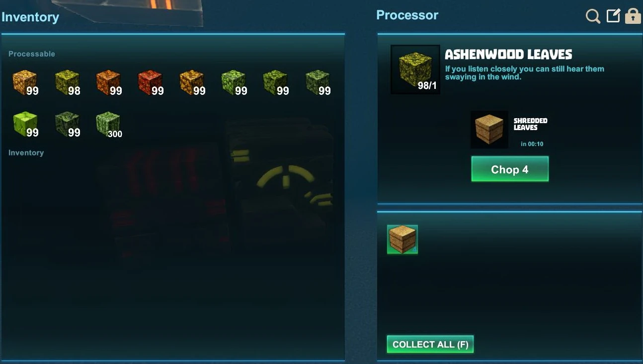Click the Ashenwood Leaves 98/1 input slot

pyautogui.click(x=415, y=70)
